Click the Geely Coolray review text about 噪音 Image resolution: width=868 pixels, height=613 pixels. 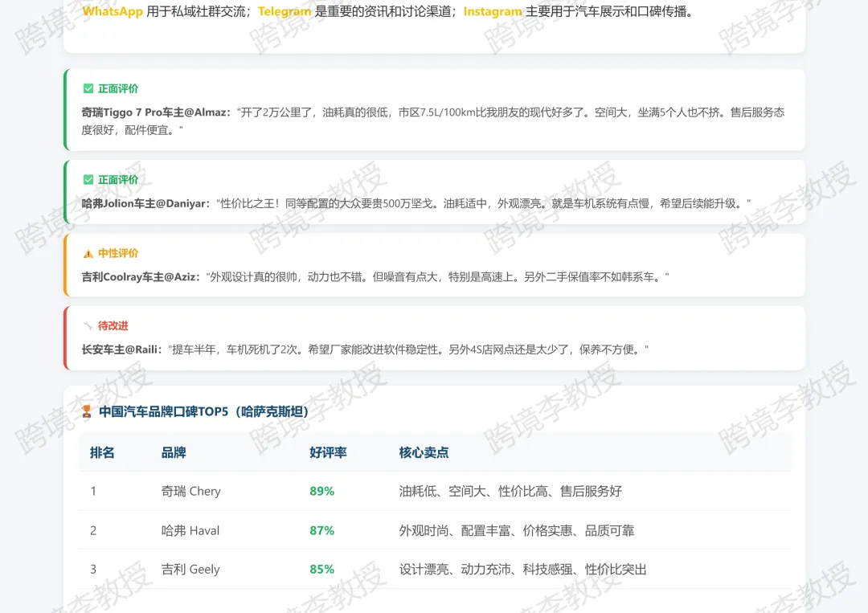437,276
